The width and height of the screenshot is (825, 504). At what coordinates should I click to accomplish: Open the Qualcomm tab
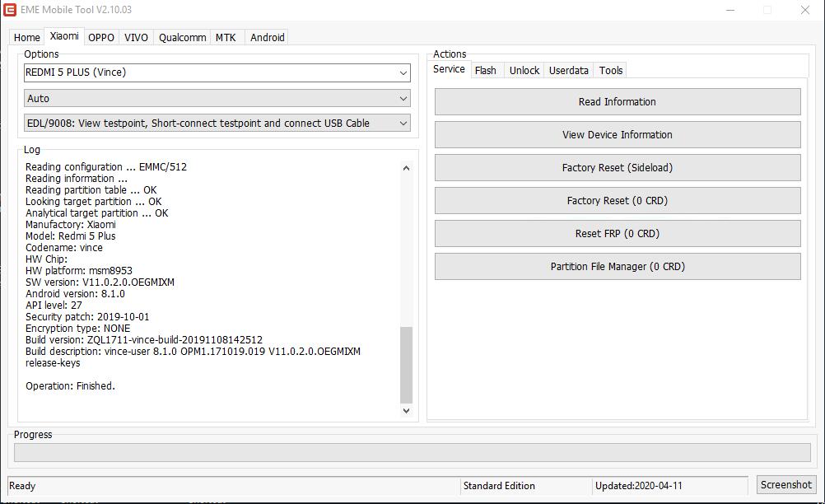click(x=183, y=37)
